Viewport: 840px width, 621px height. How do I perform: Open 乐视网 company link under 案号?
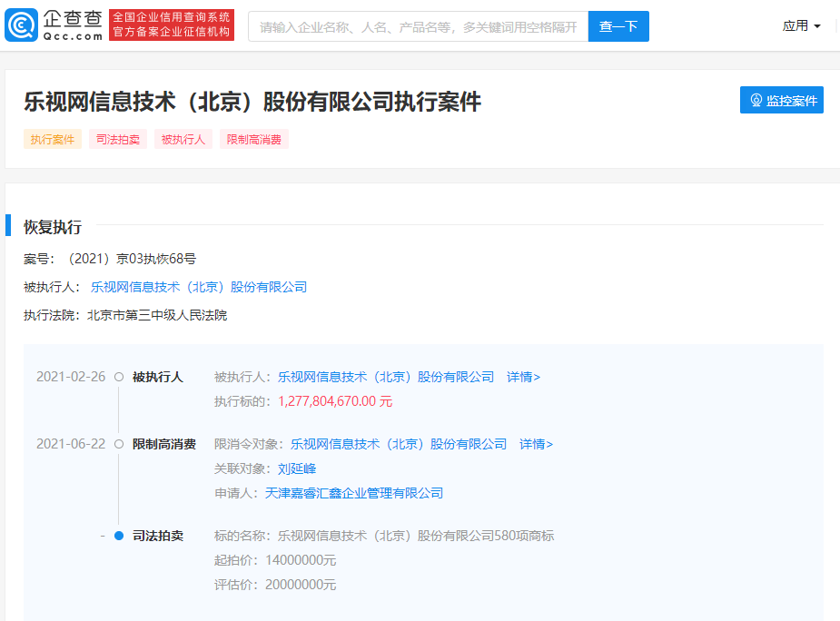pos(199,287)
